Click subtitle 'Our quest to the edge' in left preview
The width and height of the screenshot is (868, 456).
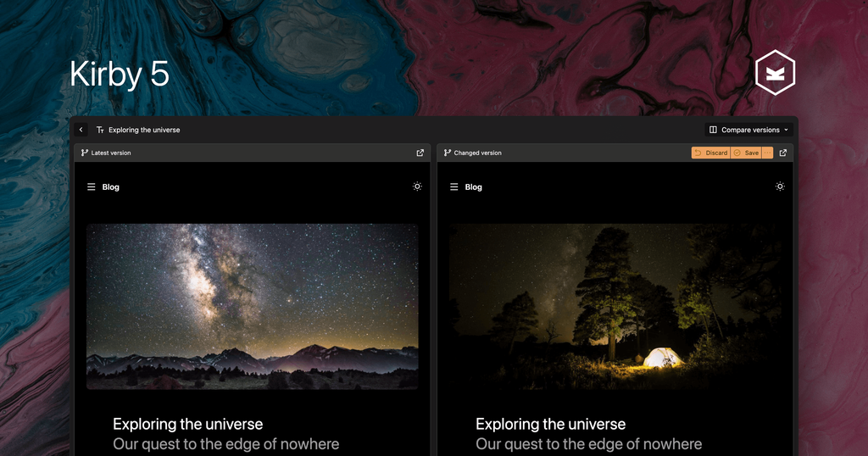[225, 444]
